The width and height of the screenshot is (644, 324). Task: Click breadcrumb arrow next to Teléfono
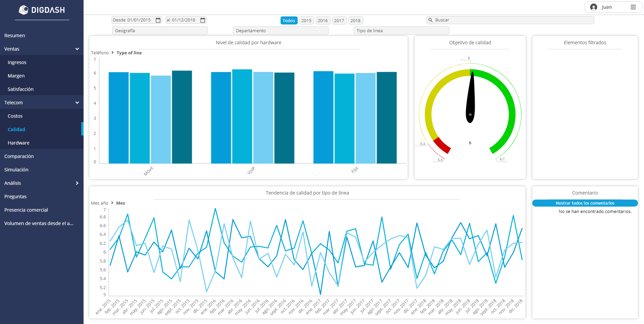point(112,53)
